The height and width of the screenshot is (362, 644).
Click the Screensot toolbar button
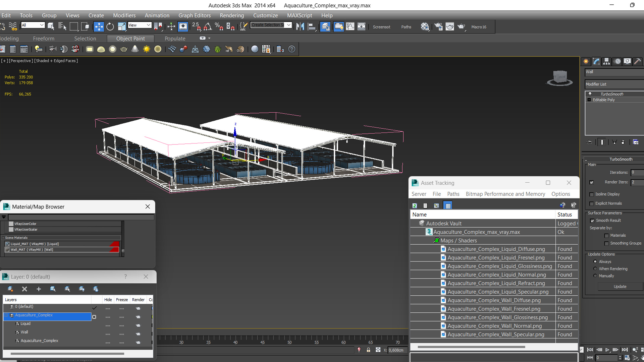[381, 27]
